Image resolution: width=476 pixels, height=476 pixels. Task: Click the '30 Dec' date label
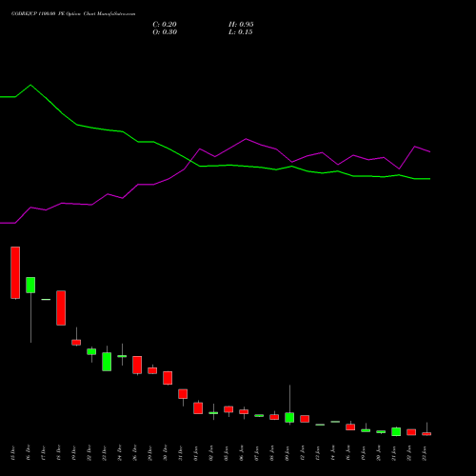coord(166,453)
